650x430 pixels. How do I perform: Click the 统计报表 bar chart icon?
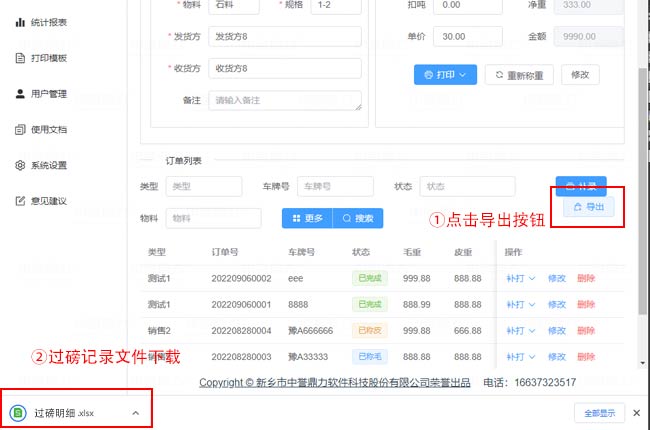click(x=20, y=22)
